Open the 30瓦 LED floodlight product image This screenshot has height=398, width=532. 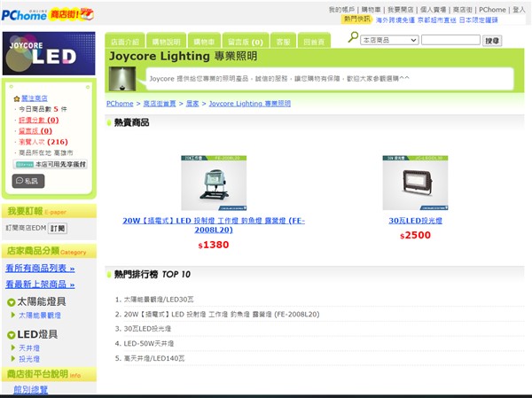[415, 183]
